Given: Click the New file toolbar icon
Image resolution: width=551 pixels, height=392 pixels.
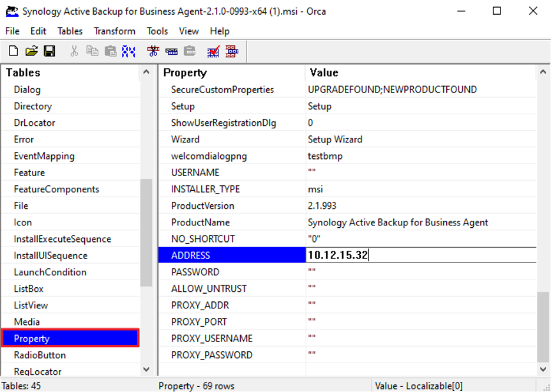Looking at the screenshot, I should pyautogui.click(x=14, y=51).
